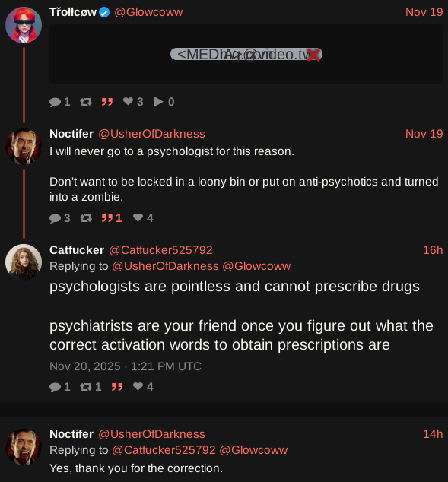Click the video play count icon
The image size is (448, 482).
pos(158,102)
